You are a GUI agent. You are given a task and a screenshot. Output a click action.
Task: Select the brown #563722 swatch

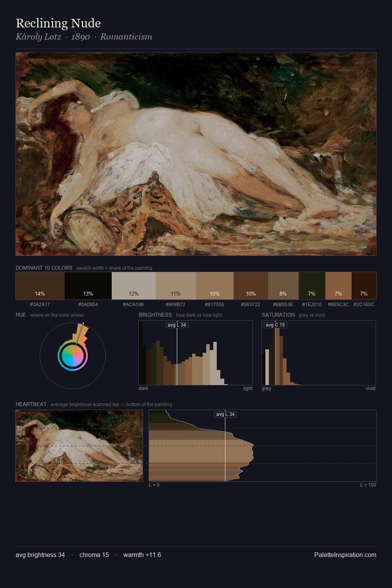pos(251,286)
